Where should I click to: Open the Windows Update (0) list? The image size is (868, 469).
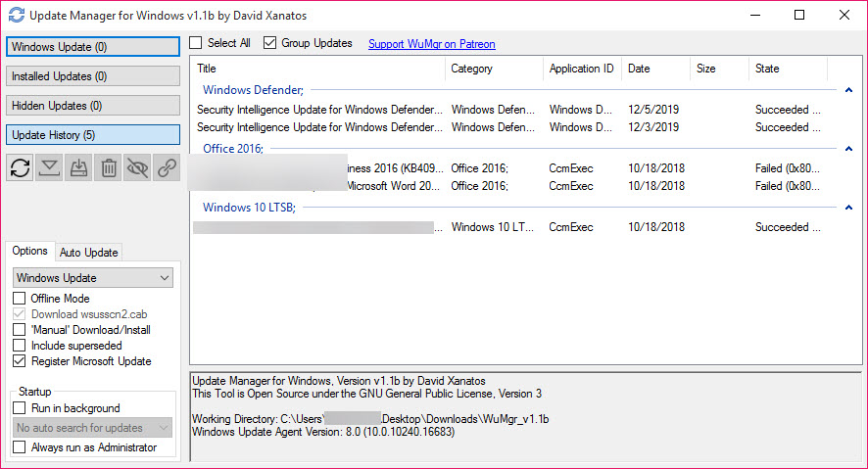click(x=93, y=46)
